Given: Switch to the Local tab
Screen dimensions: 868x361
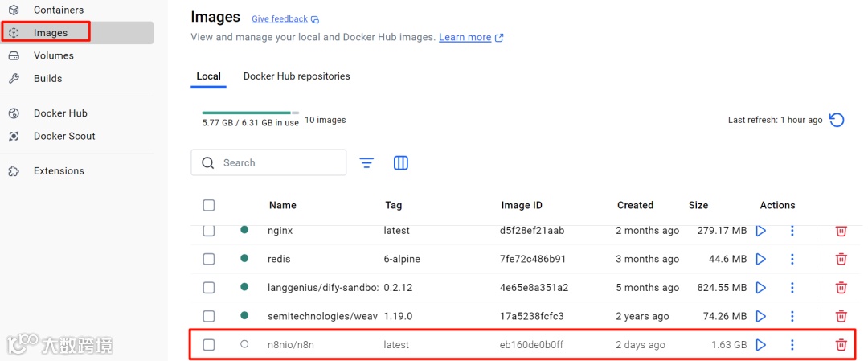Looking at the screenshot, I should (209, 76).
